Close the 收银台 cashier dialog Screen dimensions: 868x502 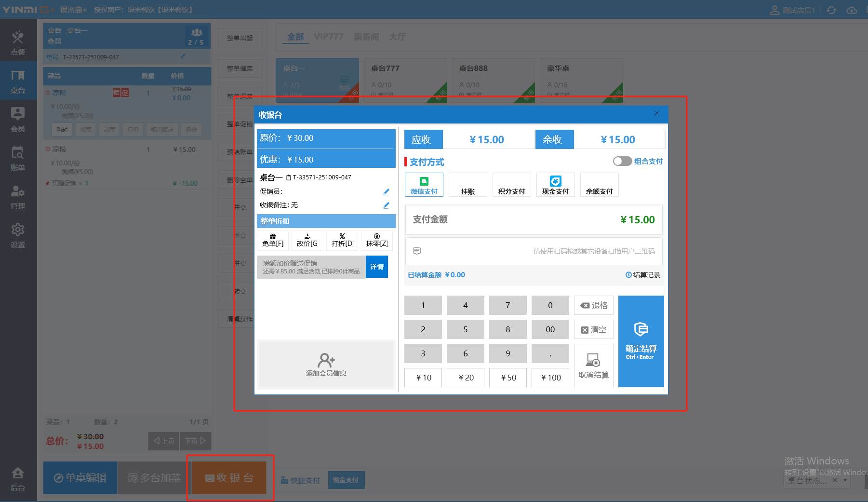coord(656,114)
